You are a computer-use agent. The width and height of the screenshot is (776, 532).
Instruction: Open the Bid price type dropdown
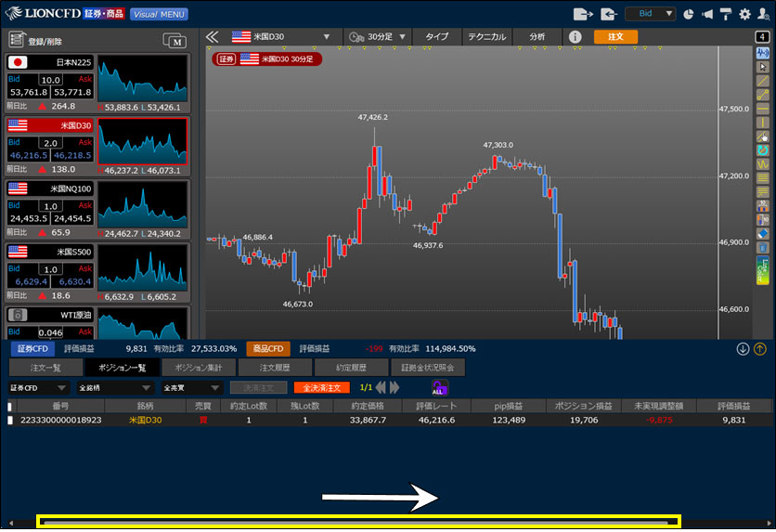click(x=650, y=14)
